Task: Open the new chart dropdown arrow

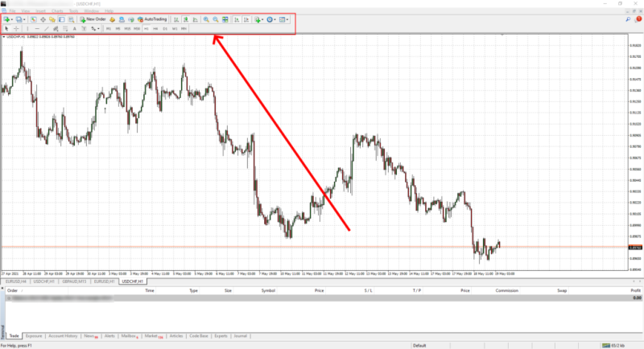Action: (x=11, y=18)
